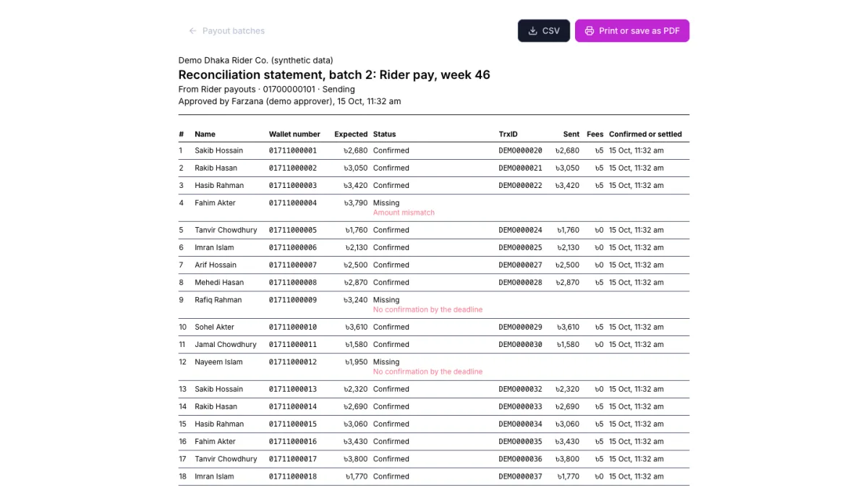The image size is (868, 488).
Task: Click TrxID DEM0000022
Action: tap(520, 186)
